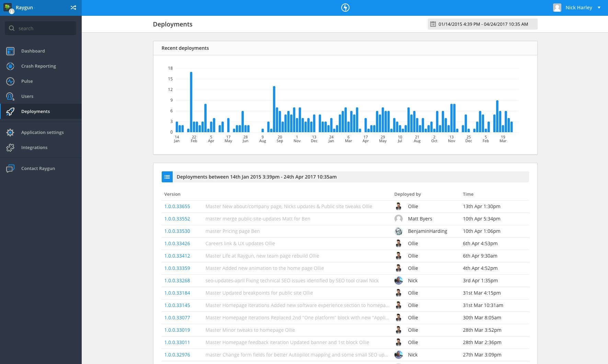Click the 'BenjaminHarding' deployer name
Viewport: 608px width, 364px height.
coord(427,231)
